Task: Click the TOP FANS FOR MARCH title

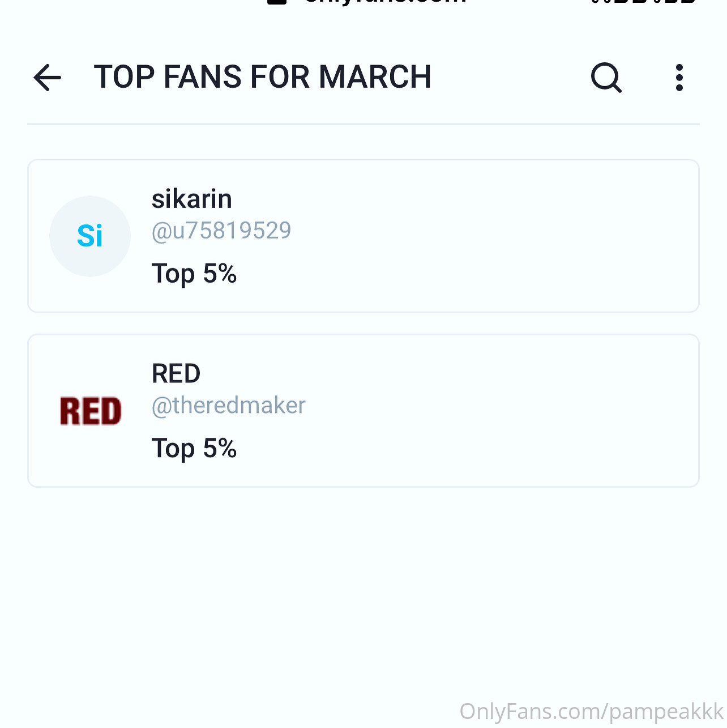Action: tap(262, 77)
